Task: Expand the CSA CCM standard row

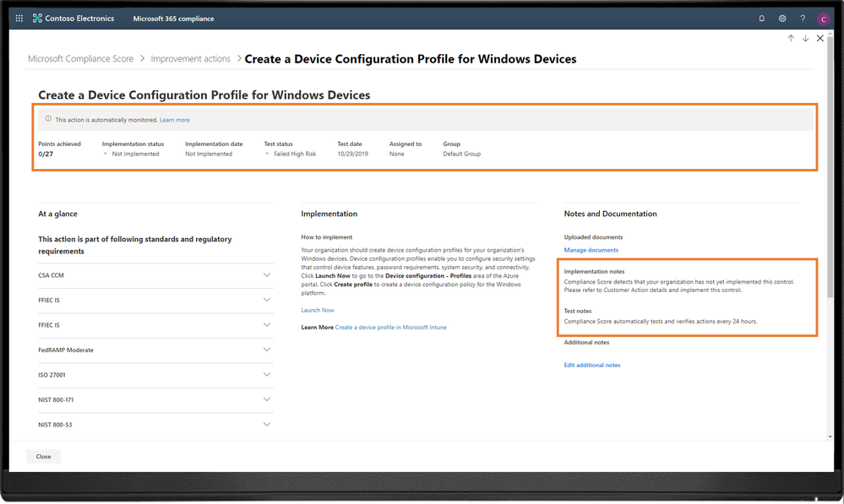Action: [267, 275]
